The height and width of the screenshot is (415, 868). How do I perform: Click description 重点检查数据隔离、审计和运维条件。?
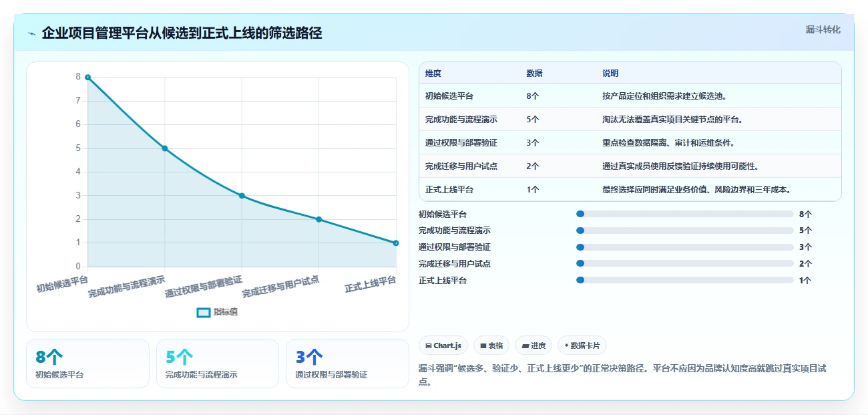[x=669, y=143]
